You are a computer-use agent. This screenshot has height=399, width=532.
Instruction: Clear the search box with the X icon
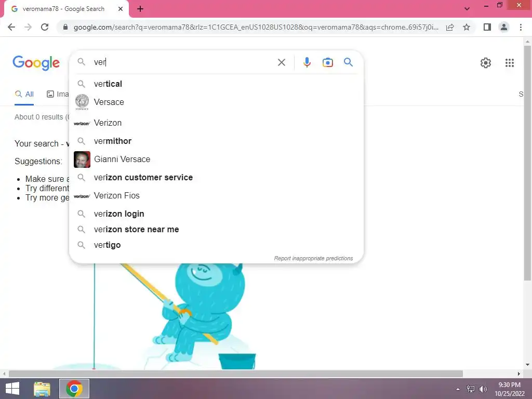click(281, 62)
